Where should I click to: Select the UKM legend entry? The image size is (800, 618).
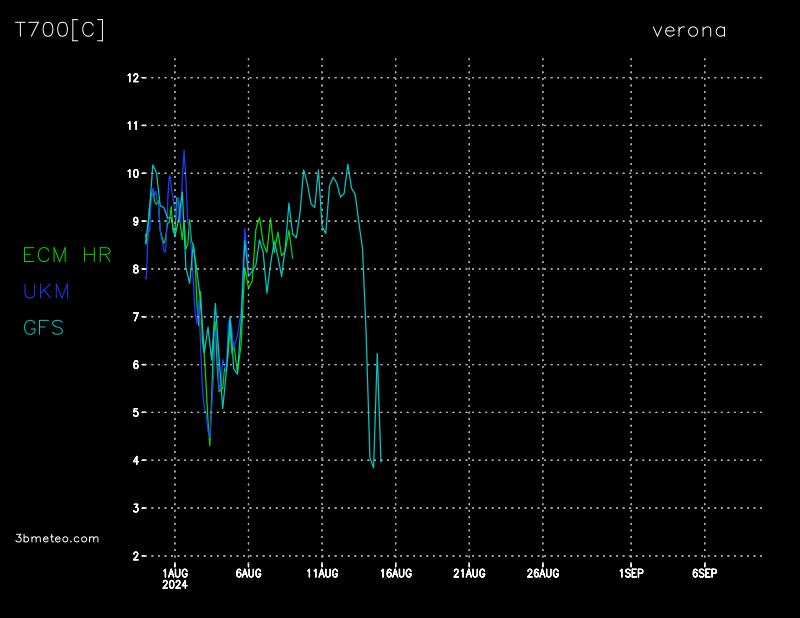tap(46, 291)
